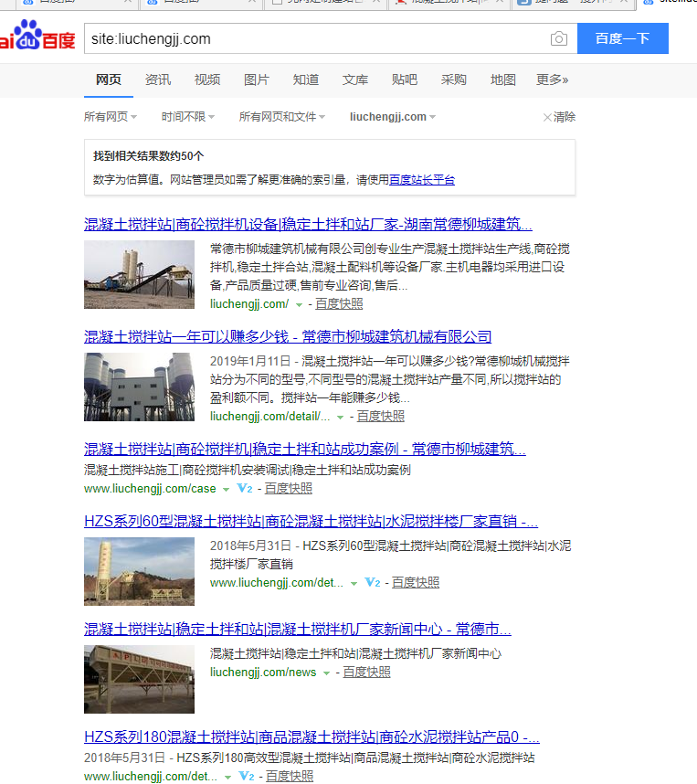Open the 所有网页和文件 file type dropdown

[282, 117]
